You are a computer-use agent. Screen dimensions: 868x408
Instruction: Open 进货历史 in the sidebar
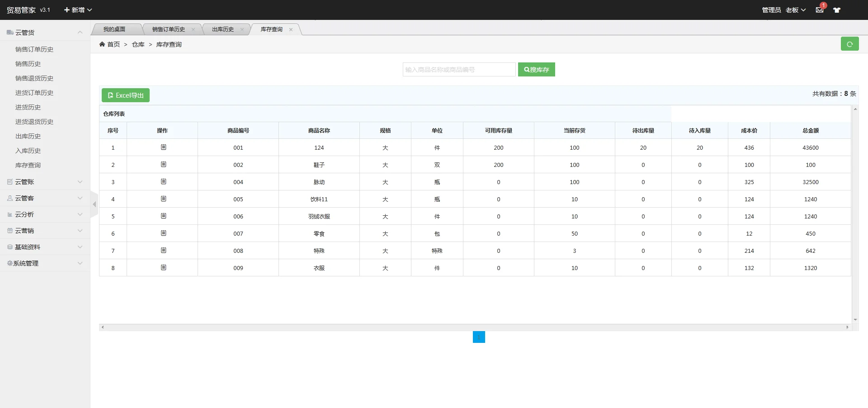click(x=28, y=107)
